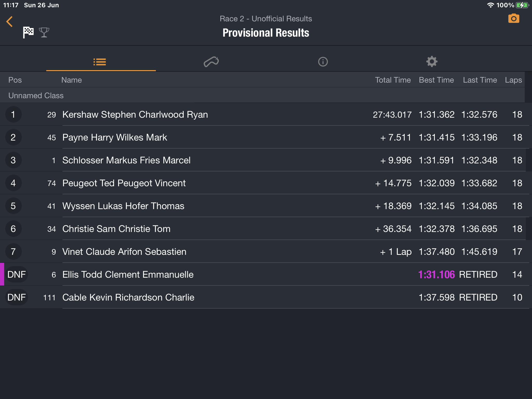
Task: Open the info tab
Action: coord(323,62)
